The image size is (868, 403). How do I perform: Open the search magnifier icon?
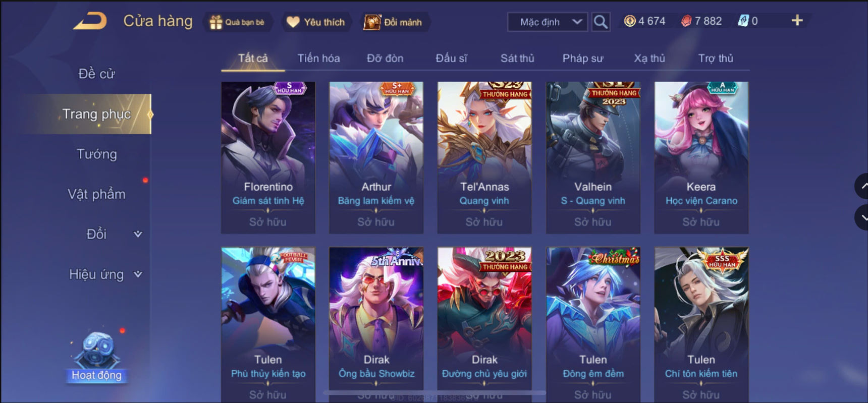(x=600, y=22)
